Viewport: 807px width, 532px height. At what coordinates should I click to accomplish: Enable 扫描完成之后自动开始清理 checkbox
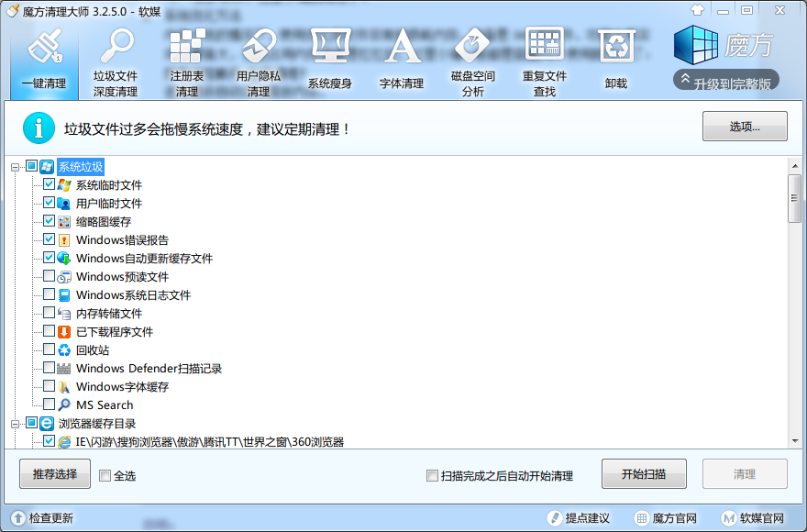tap(432, 475)
